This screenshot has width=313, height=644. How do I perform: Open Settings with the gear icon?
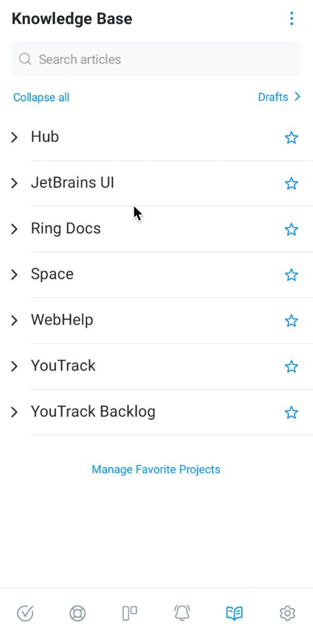pyautogui.click(x=287, y=614)
